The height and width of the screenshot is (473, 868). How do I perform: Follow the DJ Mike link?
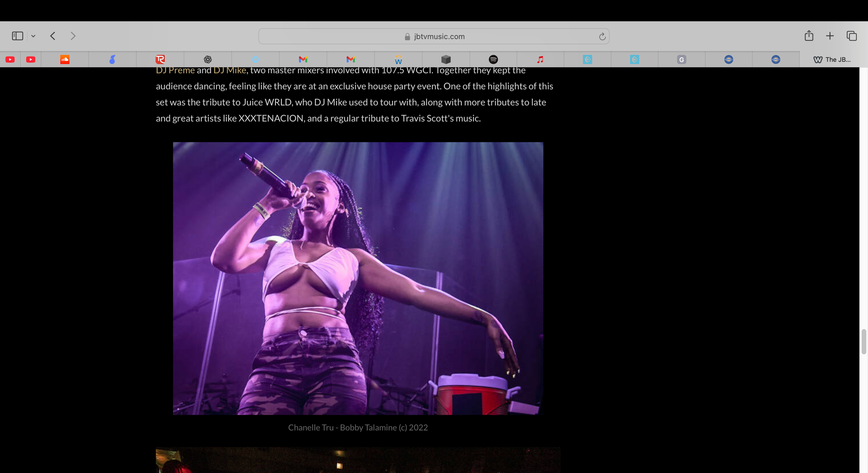coord(229,70)
